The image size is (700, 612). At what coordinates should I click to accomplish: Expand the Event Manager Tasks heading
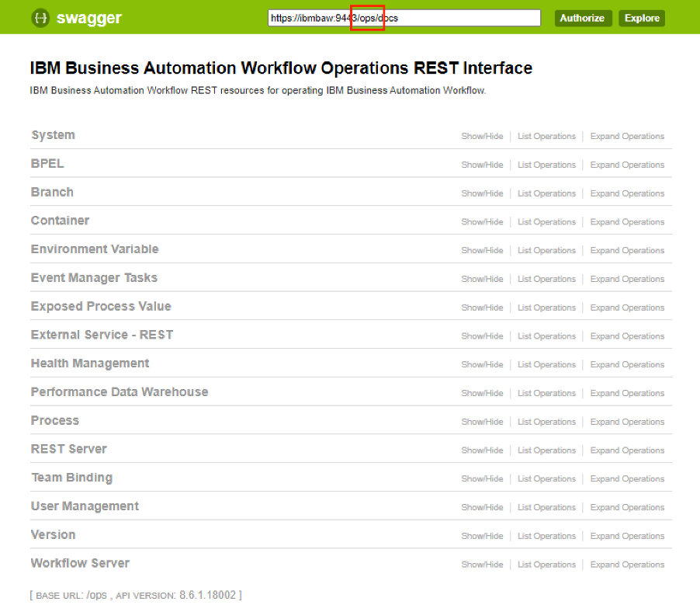(94, 278)
